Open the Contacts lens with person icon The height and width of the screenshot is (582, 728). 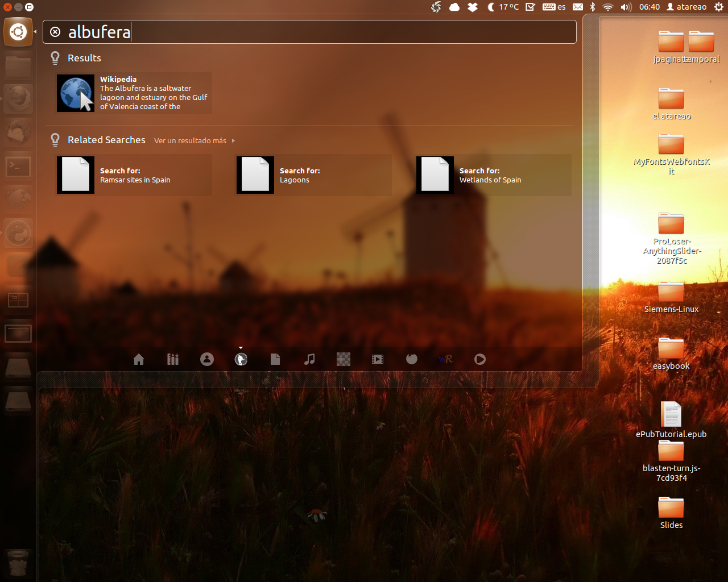pyautogui.click(x=207, y=359)
